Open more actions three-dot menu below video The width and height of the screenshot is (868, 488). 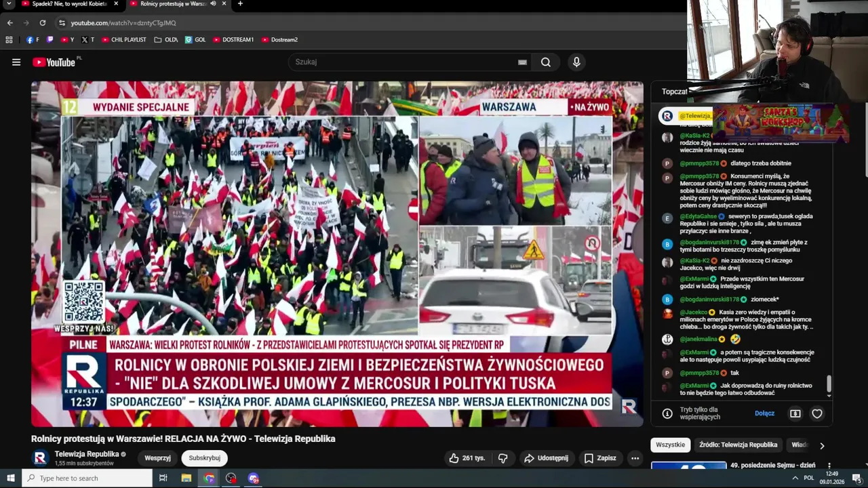point(635,458)
